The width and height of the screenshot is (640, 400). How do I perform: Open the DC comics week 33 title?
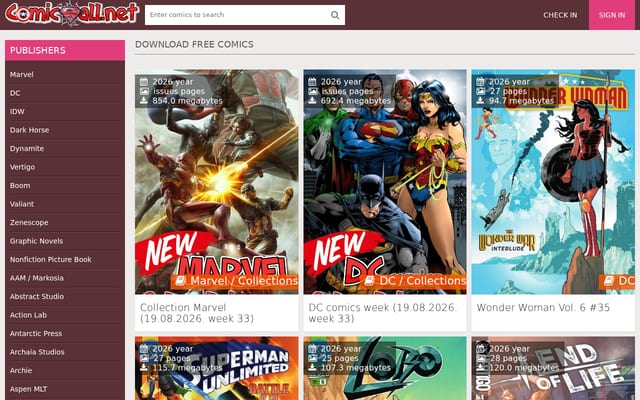382,313
